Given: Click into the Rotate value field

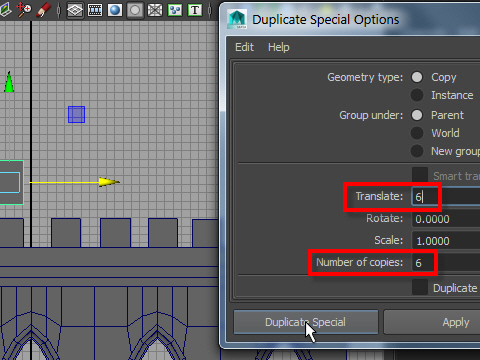Looking at the screenshot, I should pos(446,219).
